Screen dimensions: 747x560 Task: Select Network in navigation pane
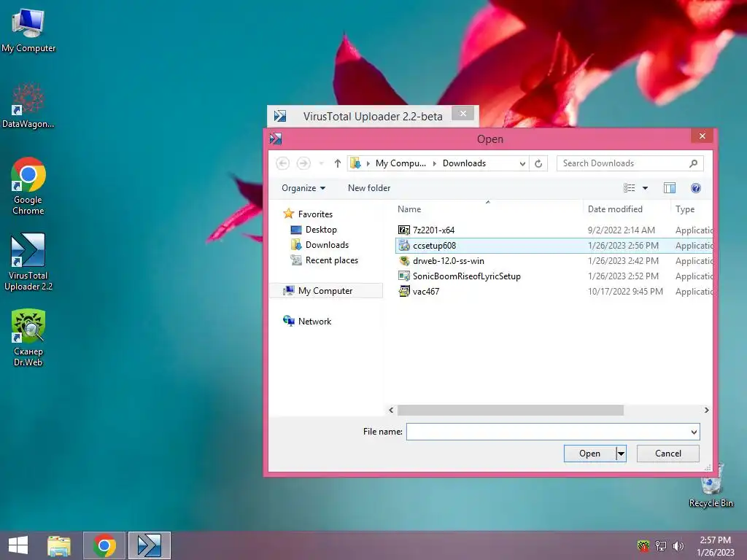307,322
